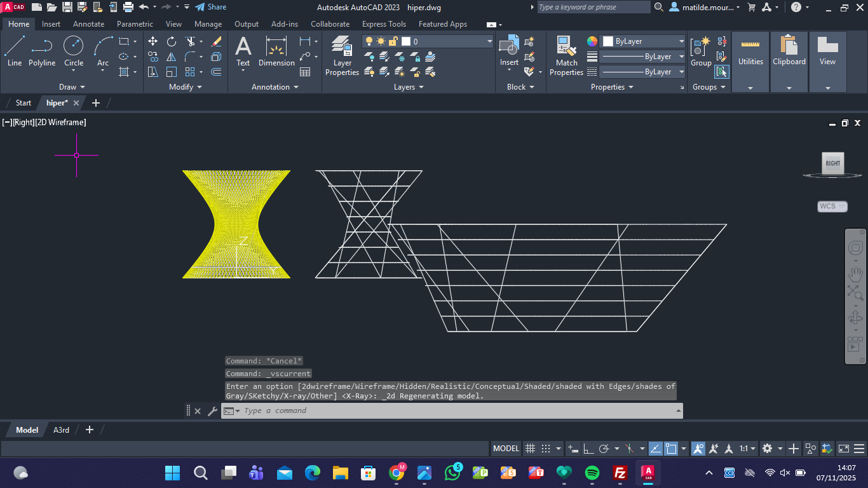868x488 pixels.
Task: Click the Erase tool icon
Action: pos(217,41)
